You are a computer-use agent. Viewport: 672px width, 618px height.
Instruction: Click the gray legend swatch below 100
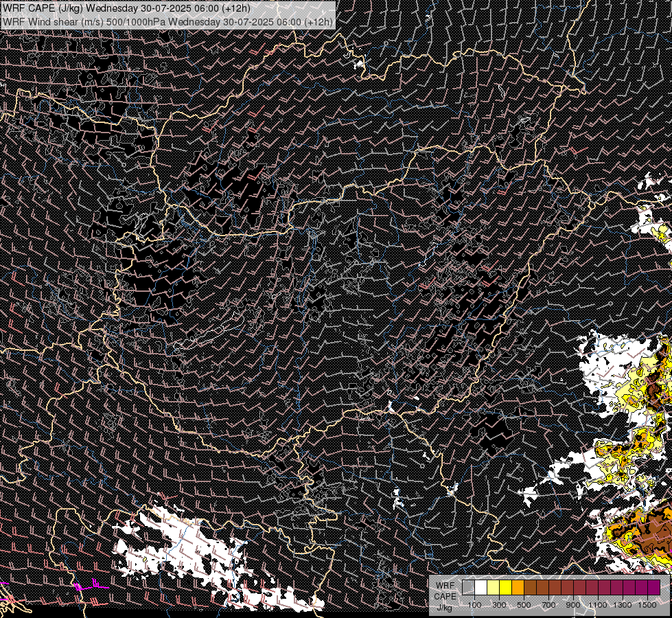(468, 588)
